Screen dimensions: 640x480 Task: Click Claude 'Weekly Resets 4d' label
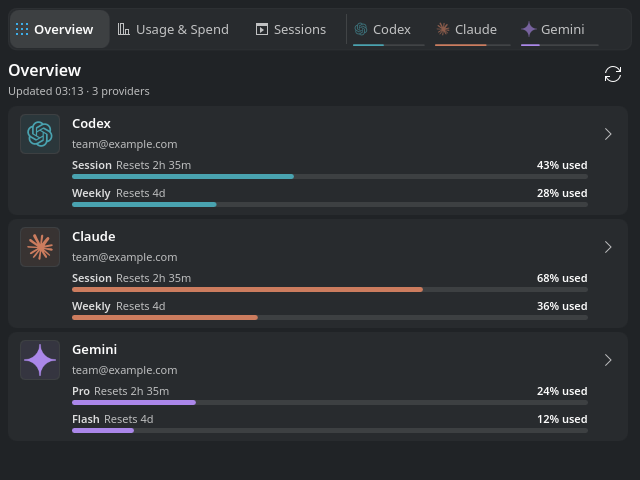pos(119,306)
